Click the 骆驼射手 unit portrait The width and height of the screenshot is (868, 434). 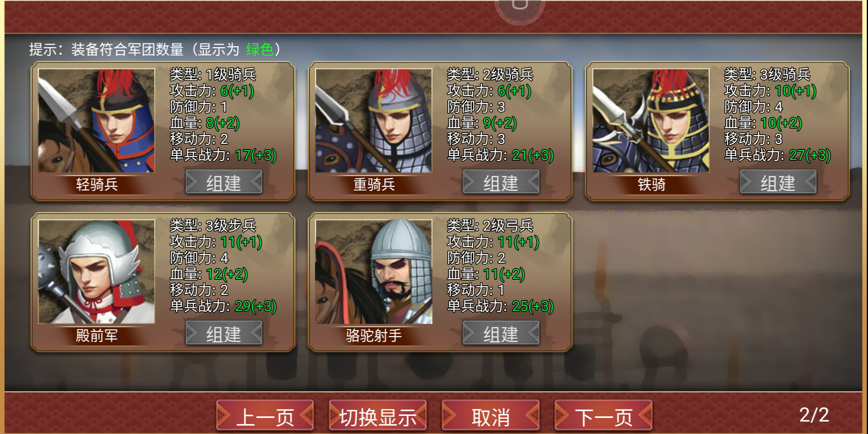point(374,272)
